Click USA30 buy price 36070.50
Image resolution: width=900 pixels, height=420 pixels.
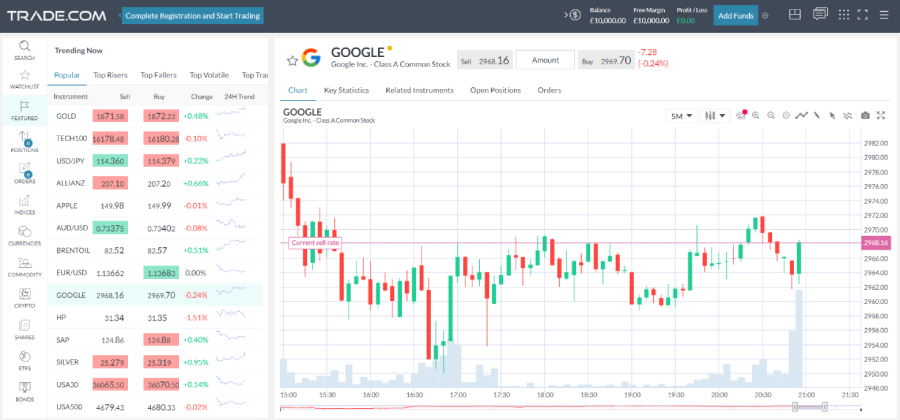161,384
